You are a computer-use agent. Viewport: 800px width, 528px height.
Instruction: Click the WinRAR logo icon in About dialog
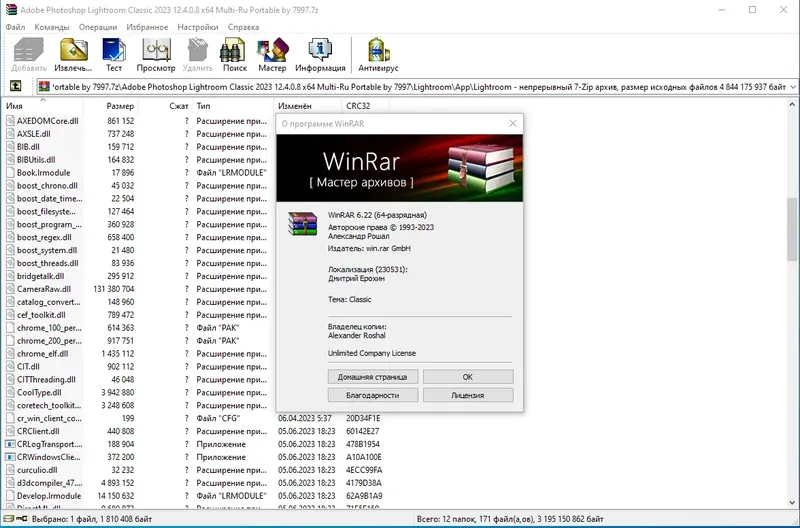click(x=302, y=223)
